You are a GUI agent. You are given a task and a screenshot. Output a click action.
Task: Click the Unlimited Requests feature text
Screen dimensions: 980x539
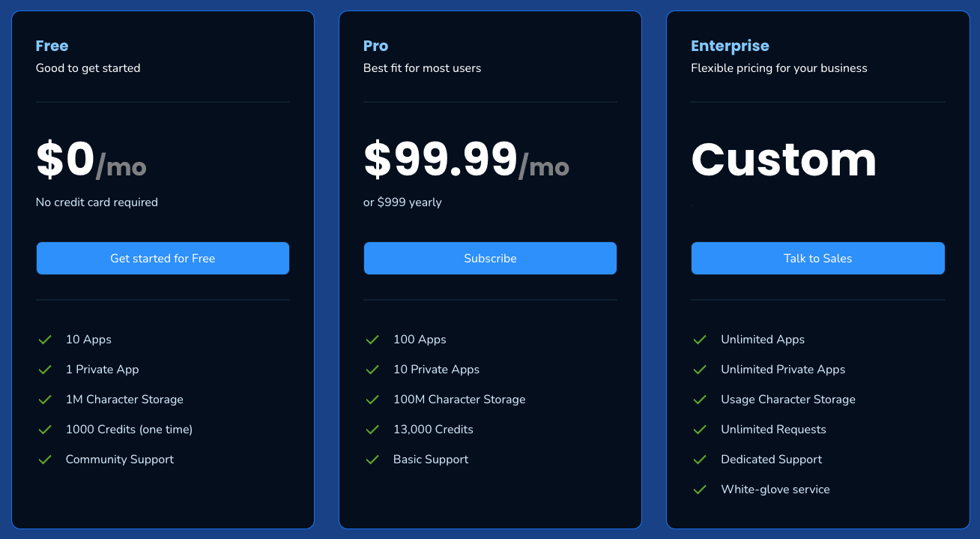(x=773, y=430)
